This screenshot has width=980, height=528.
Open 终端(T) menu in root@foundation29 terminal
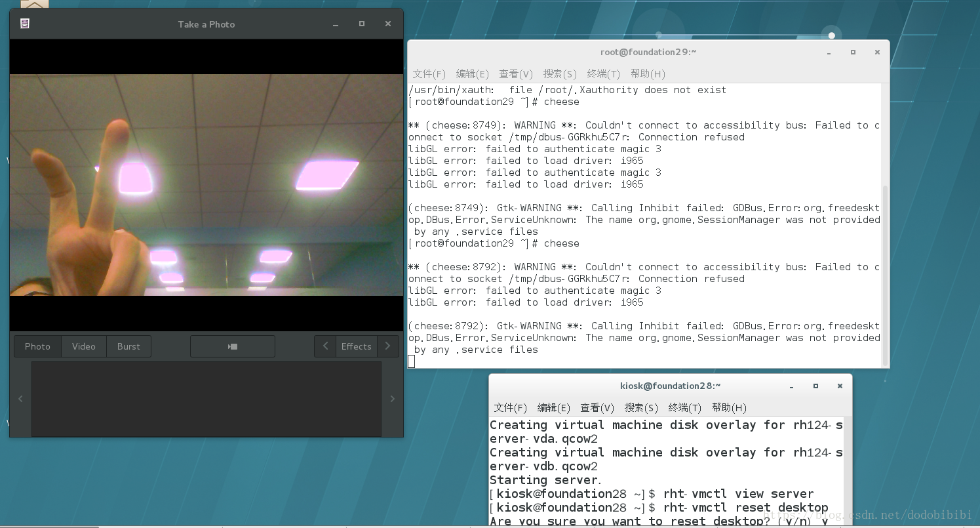tap(604, 73)
